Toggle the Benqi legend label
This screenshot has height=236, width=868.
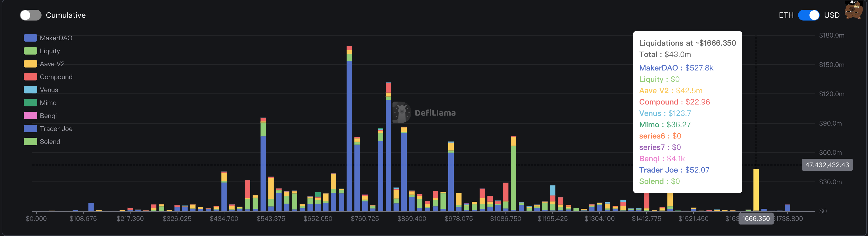(48, 116)
